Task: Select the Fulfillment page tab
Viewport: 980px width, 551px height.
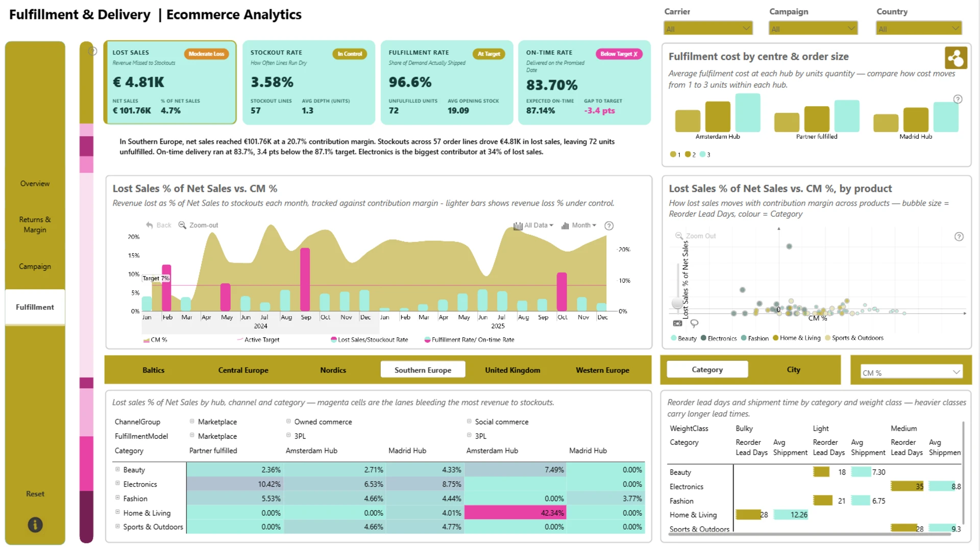Action: tap(35, 307)
